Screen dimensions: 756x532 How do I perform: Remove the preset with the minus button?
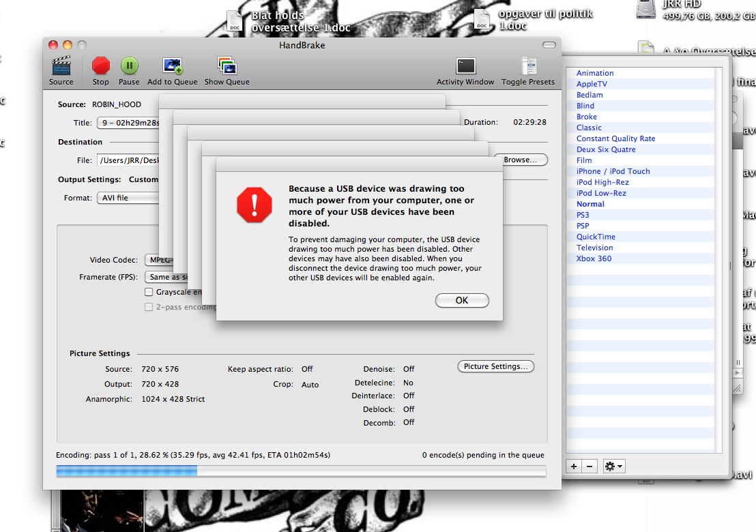click(x=590, y=466)
